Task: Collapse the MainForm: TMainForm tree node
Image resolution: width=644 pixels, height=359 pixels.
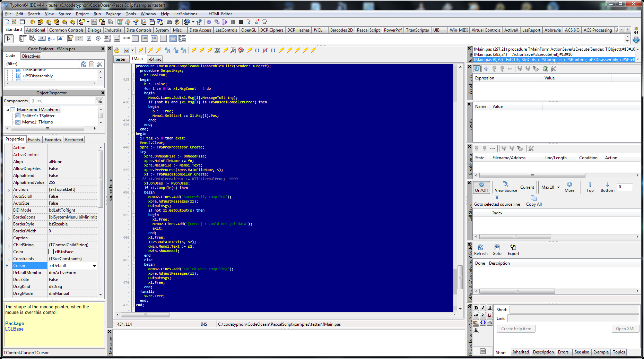Action: point(8,110)
